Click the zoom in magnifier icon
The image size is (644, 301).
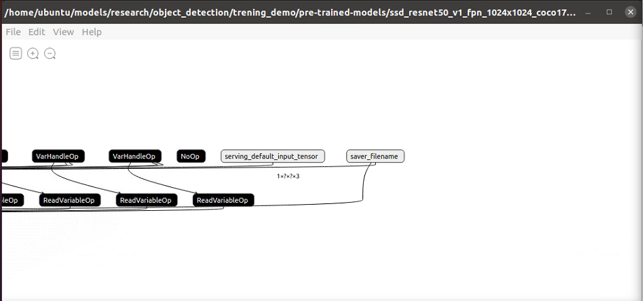[x=33, y=54]
